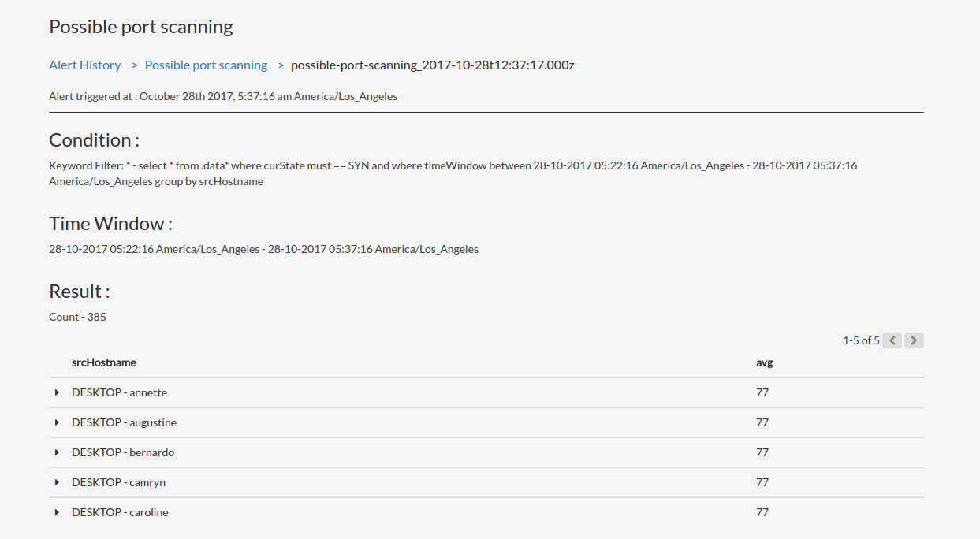Screen dimensions: 980x539
Task: Click the Possible port scanning page title
Action: tap(141, 26)
